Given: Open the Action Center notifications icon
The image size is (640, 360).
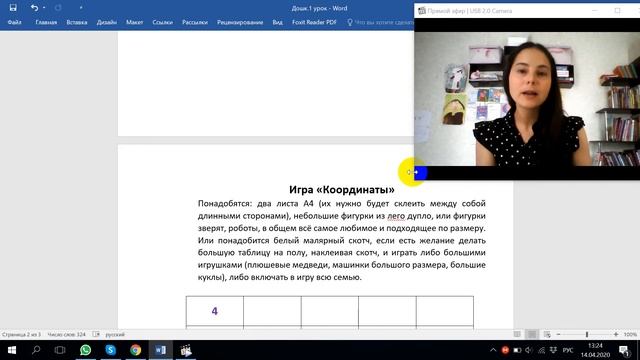Looking at the screenshot, I should tap(624, 350).
